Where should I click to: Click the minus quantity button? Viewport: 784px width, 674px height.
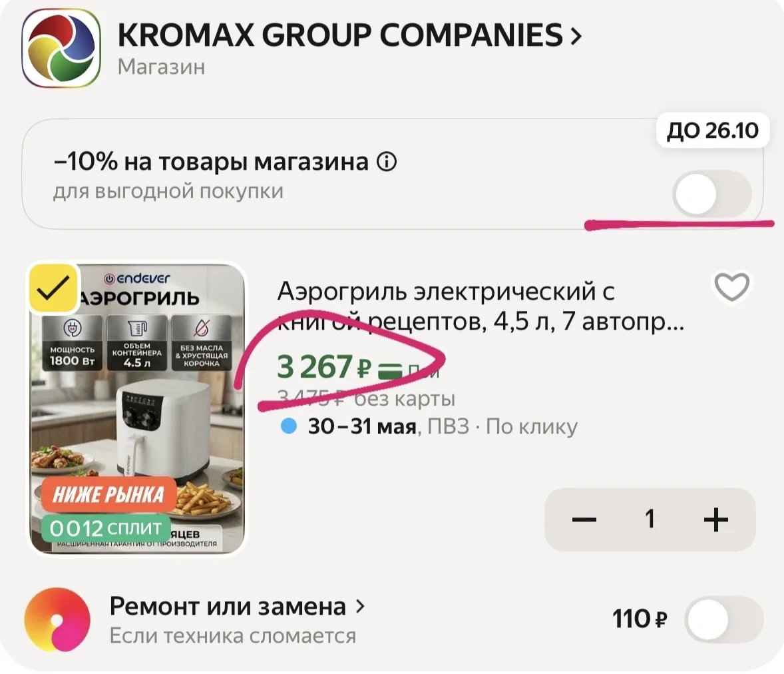[584, 519]
